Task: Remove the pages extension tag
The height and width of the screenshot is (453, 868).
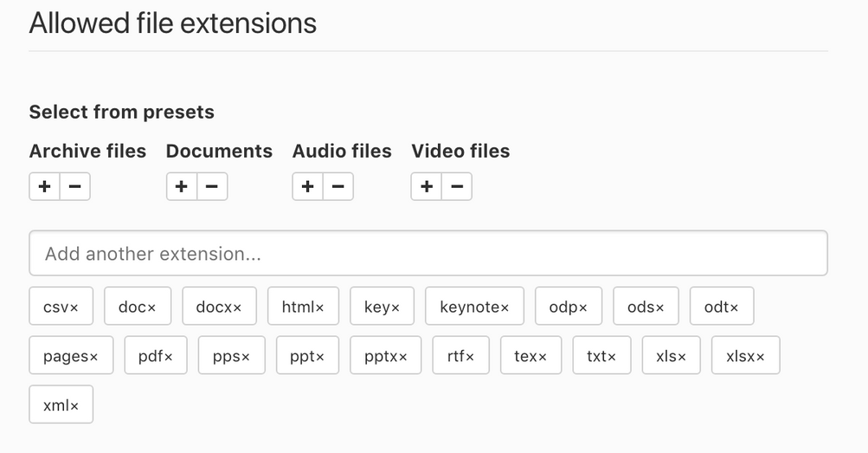Action: coord(93,357)
